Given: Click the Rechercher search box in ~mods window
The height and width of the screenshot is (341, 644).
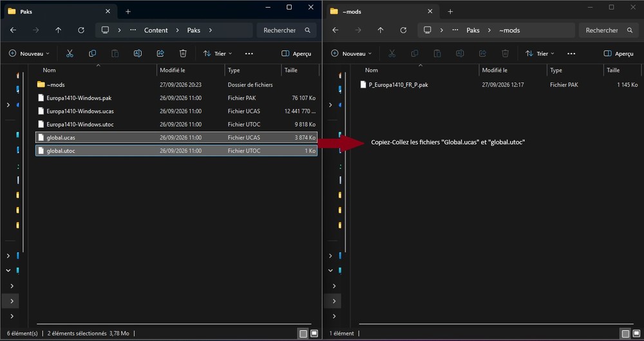Looking at the screenshot, I should click(x=609, y=30).
